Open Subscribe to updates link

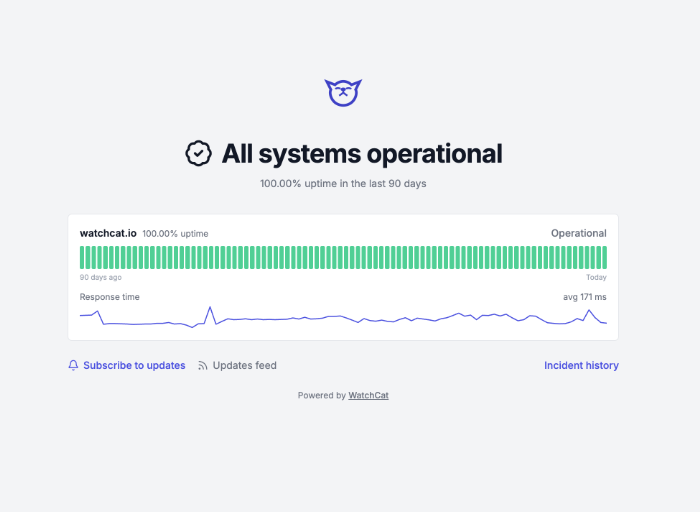[134, 366]
